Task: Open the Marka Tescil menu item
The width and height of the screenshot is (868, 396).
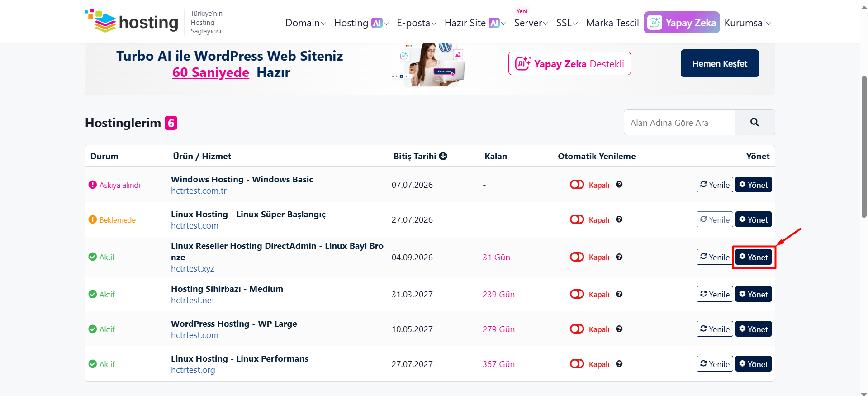Action: [x=612, y=23]
